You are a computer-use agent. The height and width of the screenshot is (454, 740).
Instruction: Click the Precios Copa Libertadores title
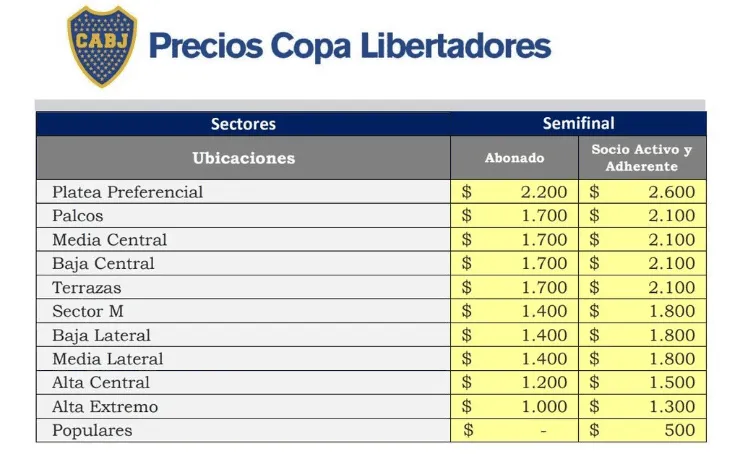pyautogui.click(x=349, y=47)
